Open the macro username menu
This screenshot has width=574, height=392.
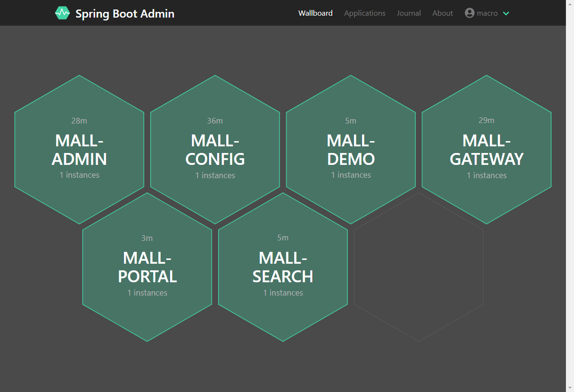(x=487, y=13)
